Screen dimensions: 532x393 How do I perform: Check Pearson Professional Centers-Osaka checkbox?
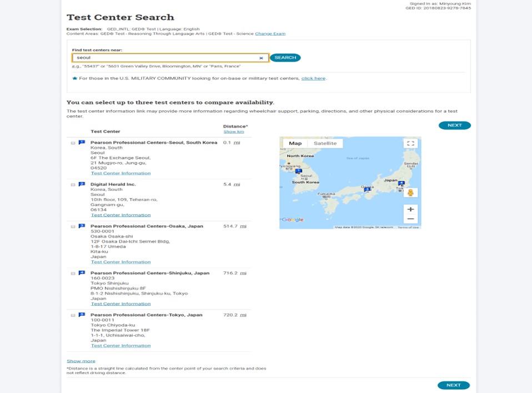point(73,226)
